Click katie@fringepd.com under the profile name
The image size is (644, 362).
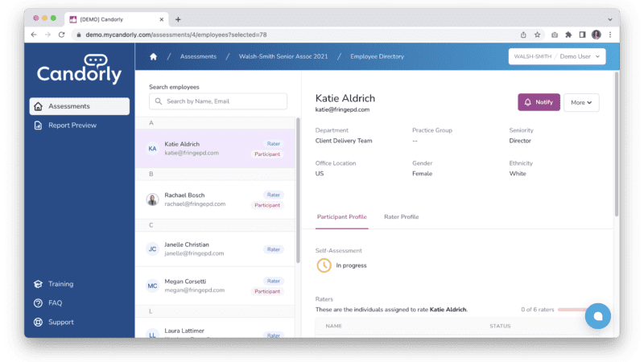click(x=342, y=109)
